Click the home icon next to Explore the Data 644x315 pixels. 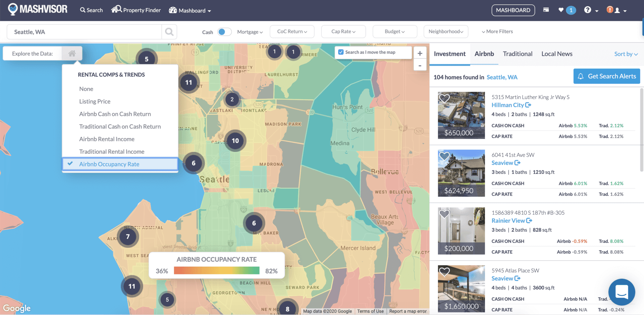(72, 53)
